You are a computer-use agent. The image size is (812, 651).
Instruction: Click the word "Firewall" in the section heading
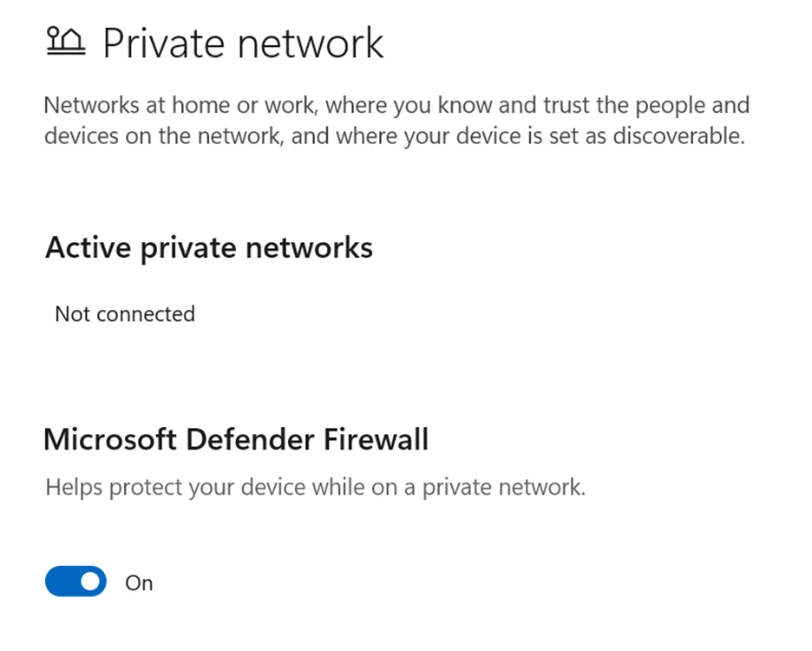[377, 439]
